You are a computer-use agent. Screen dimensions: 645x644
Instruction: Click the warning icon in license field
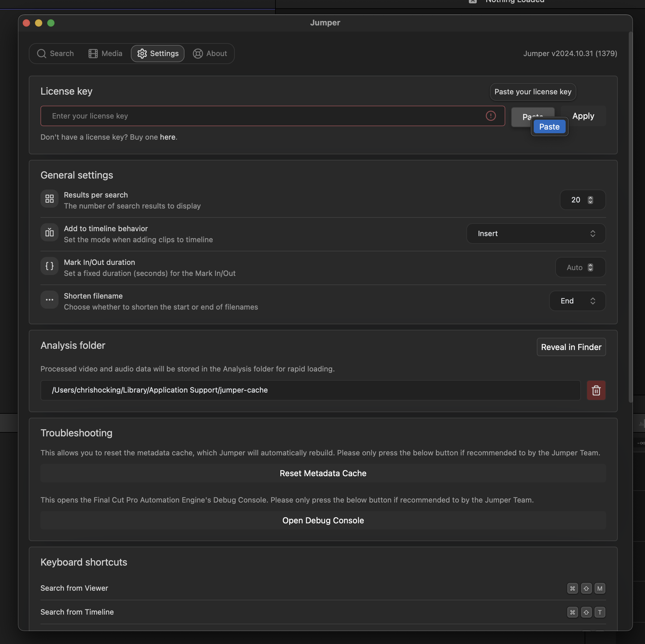point(491,116)
